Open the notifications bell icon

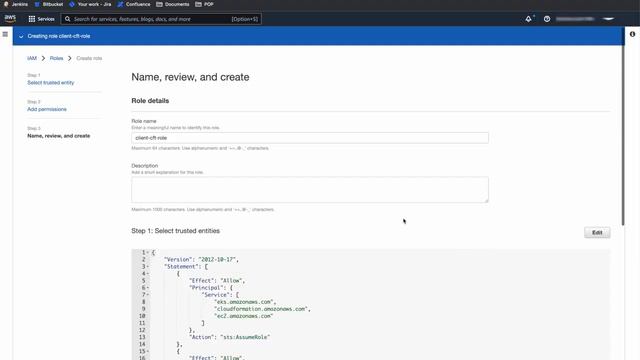[x=529, y=19]
